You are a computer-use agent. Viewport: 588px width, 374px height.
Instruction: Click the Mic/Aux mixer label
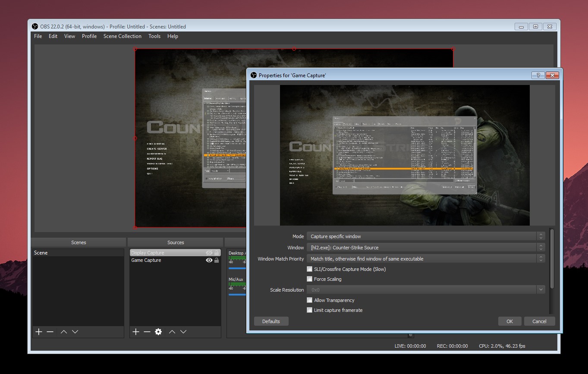pos(236,280)
